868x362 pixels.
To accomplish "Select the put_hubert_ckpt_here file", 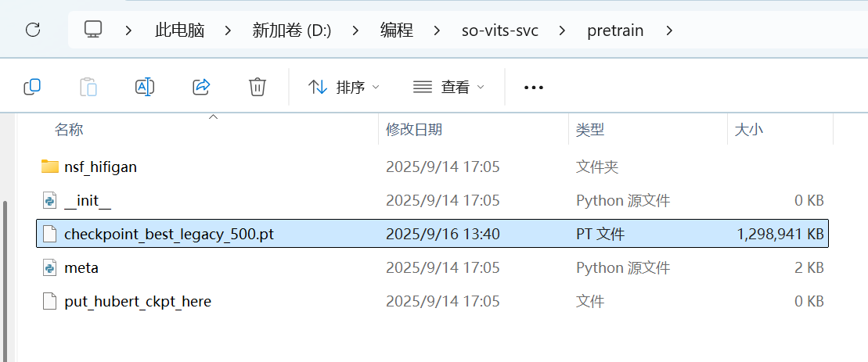I will [137, 301].
